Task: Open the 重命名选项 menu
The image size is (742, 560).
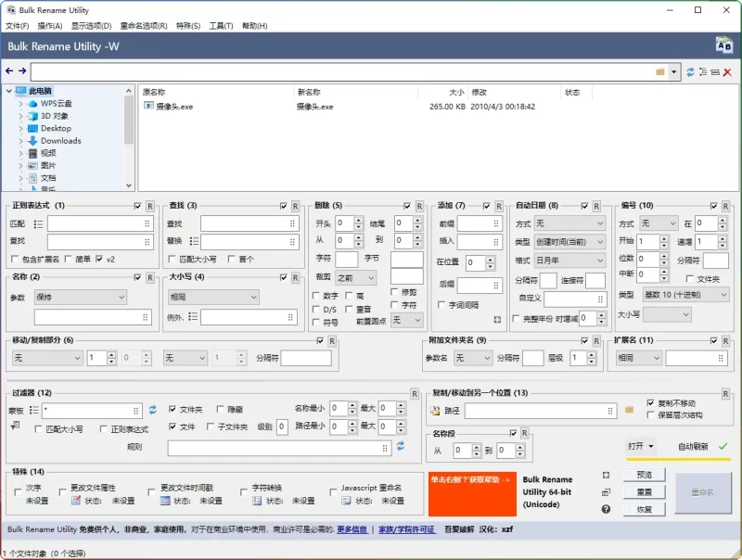Action: pos(142,26)
